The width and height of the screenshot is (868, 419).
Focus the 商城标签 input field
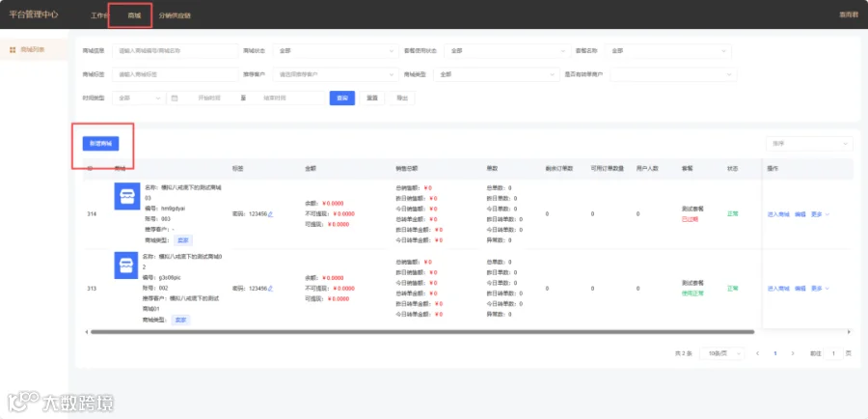tap(175, 74)
